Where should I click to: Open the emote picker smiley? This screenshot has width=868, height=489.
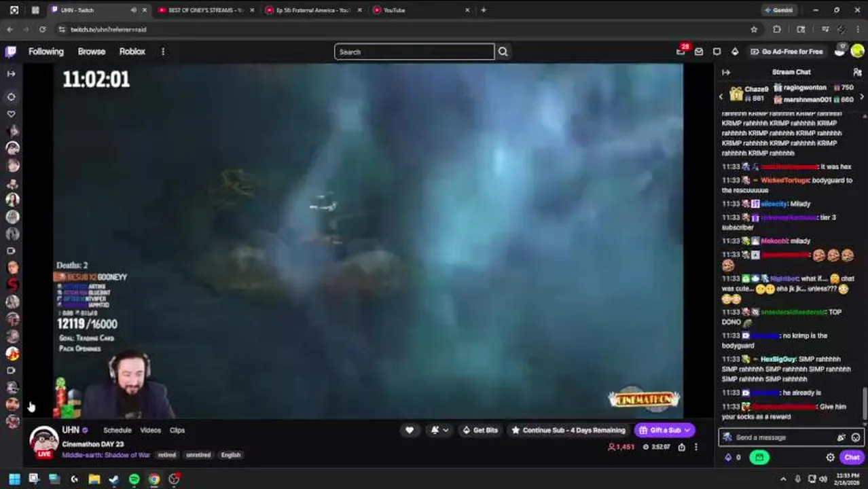[x=856, y=438]
